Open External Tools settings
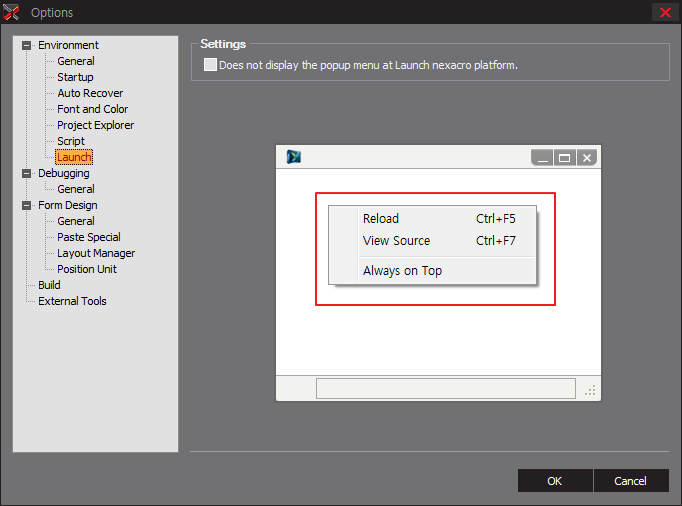The height and width of the screenshot is (506, 682). point(72,301)
